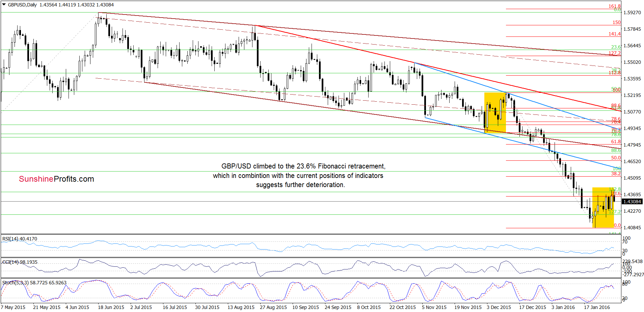Image resolution: width=644 pixels, height=312 pixels.
Task: Select the 1.43695 price axis label
Action: pos(632,194)
